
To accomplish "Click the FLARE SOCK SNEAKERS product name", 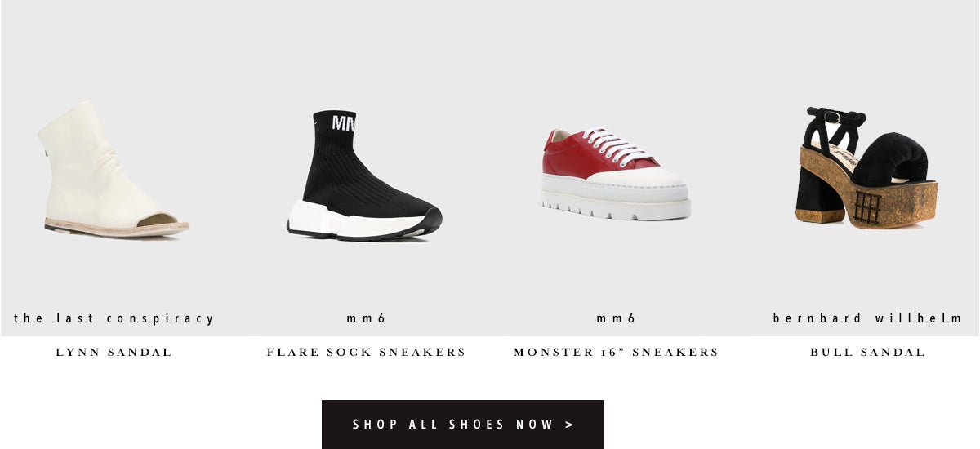I will click(x=366, y=353).
